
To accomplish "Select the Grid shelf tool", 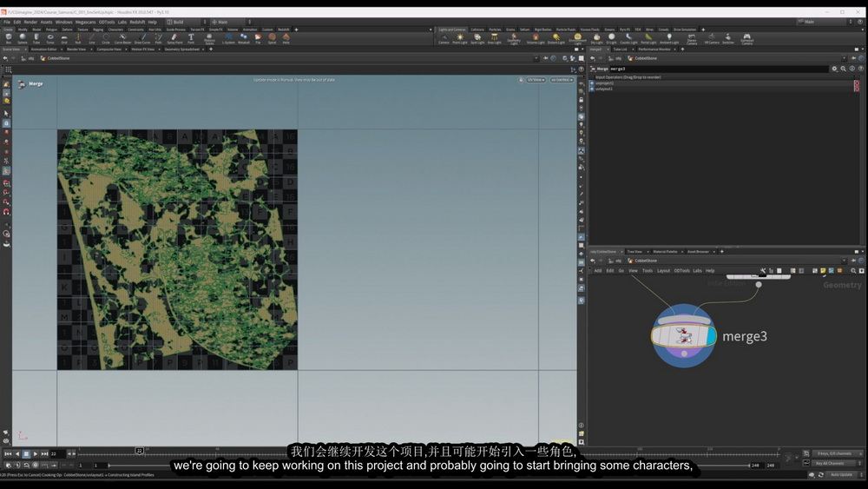I will (64, 38).
